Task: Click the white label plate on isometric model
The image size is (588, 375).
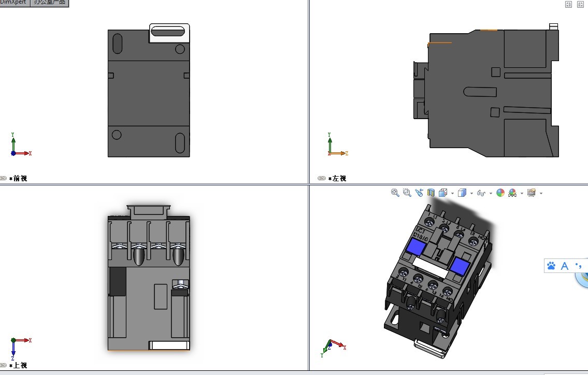Action: point(430,268)
